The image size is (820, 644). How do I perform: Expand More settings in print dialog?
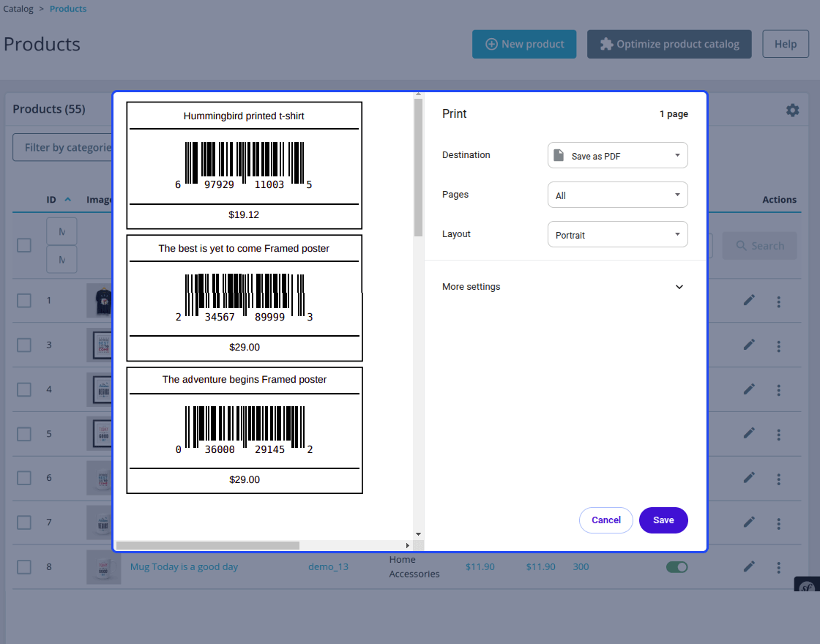[x=563, y=286]
